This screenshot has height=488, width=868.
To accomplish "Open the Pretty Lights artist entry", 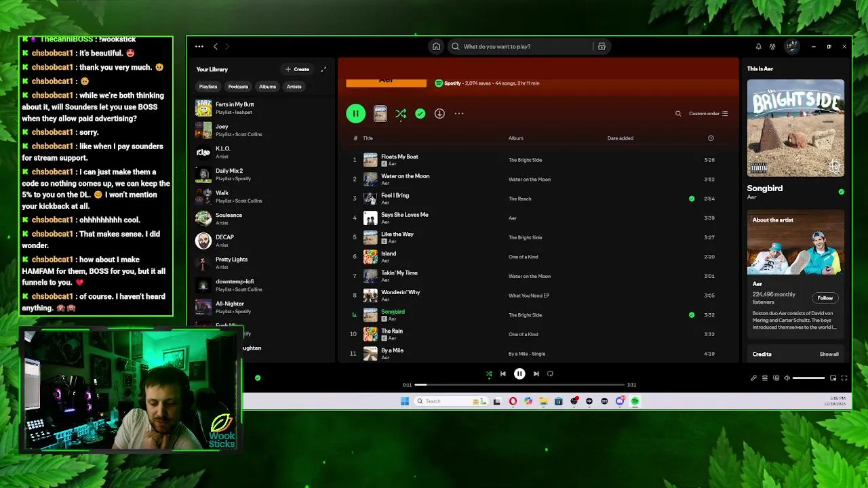I will 262,263.
